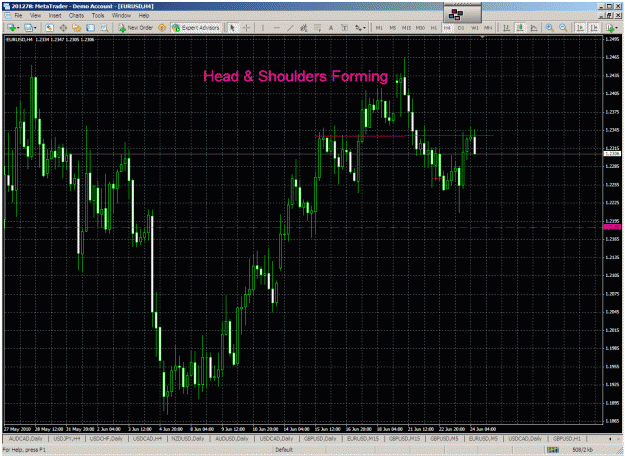625x456 pixels.
Task: Select the cursor arrow tool
Action: (x=232, y=28)
